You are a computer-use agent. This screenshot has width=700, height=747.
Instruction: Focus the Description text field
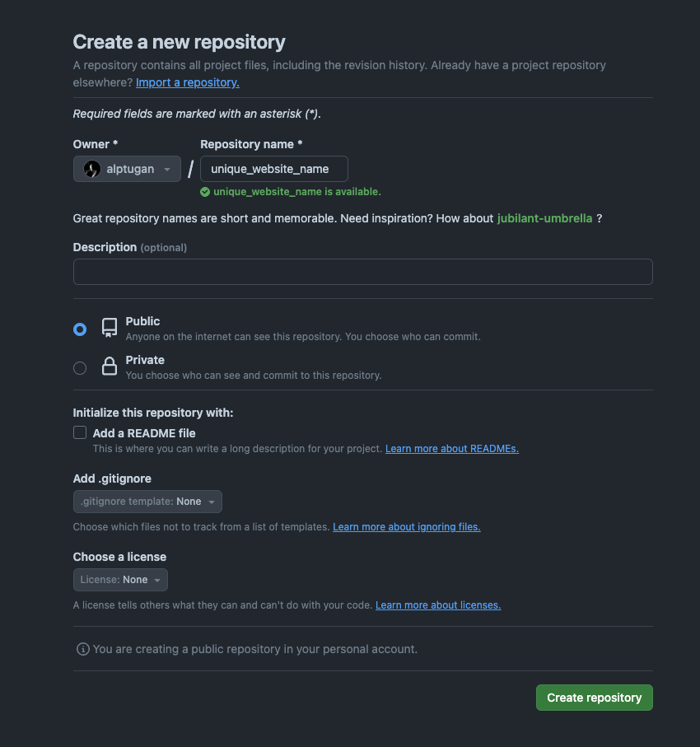[x=363, y=272]
